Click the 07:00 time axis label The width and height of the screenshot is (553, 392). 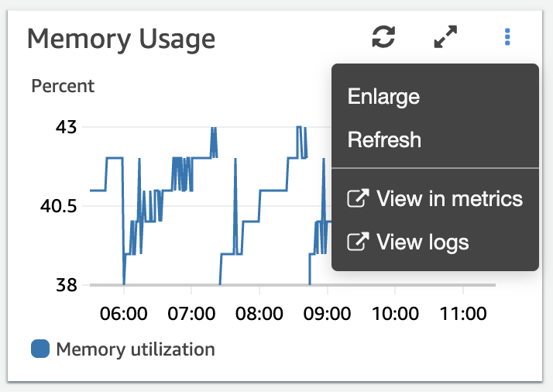[191, 314]
